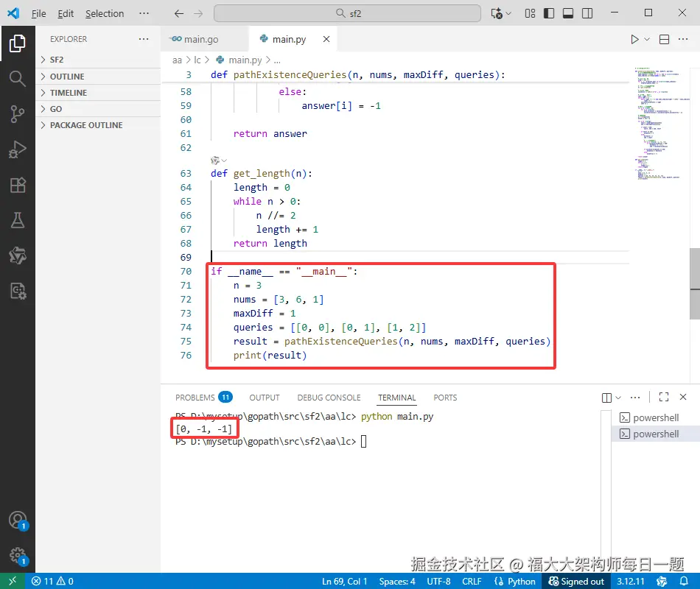The width and height of the screenshot is (700, 589).
Task: Open split terminal dropdown arrow
Action: [x=618, y=398]
